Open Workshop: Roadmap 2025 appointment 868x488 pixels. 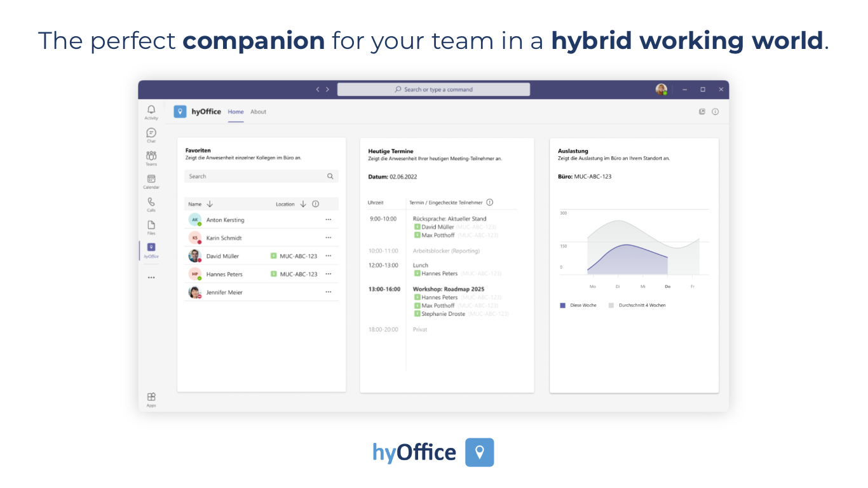449,289
